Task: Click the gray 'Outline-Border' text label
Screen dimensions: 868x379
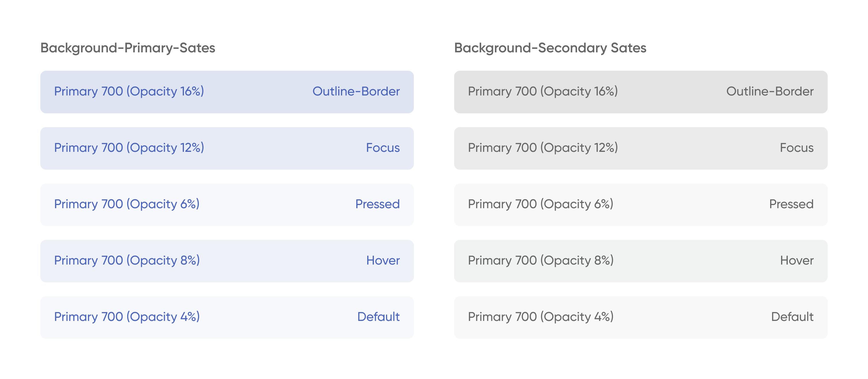Action: [x=770, y=91]
